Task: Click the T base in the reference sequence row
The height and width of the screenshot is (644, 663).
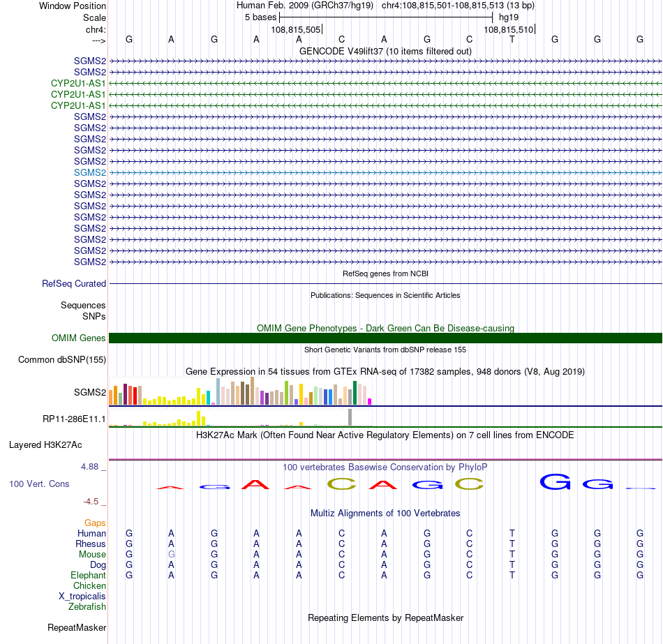Action: [x=512, y=39]
